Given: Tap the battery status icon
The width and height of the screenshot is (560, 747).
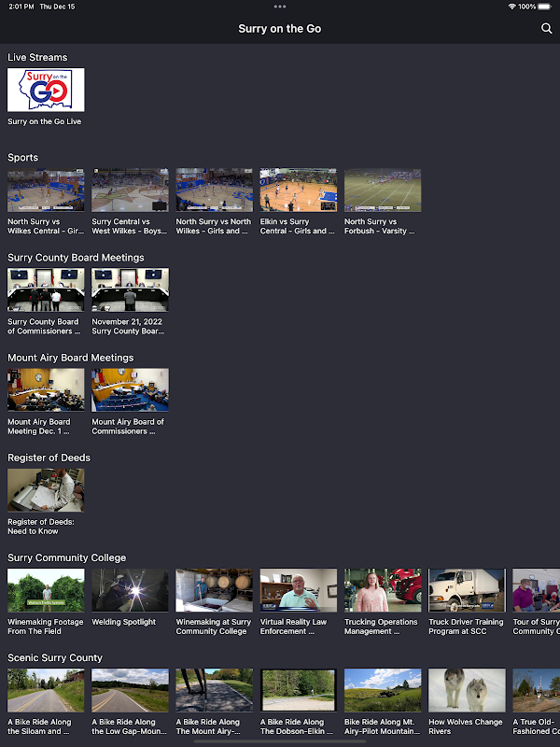Looking at the screenshot, I should pos(545,7).
